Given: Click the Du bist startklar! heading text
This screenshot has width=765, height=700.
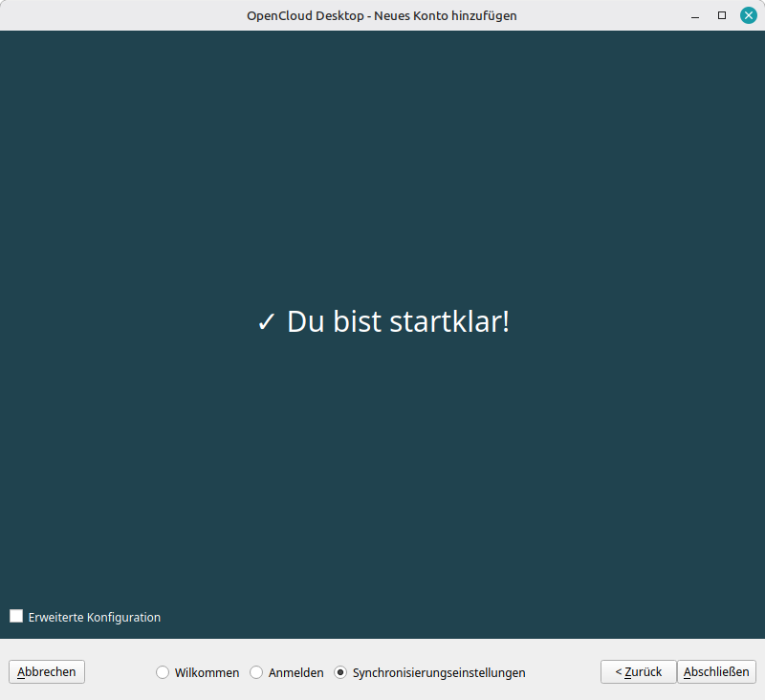Looking at the screenshot, I should tap(398, 322).
